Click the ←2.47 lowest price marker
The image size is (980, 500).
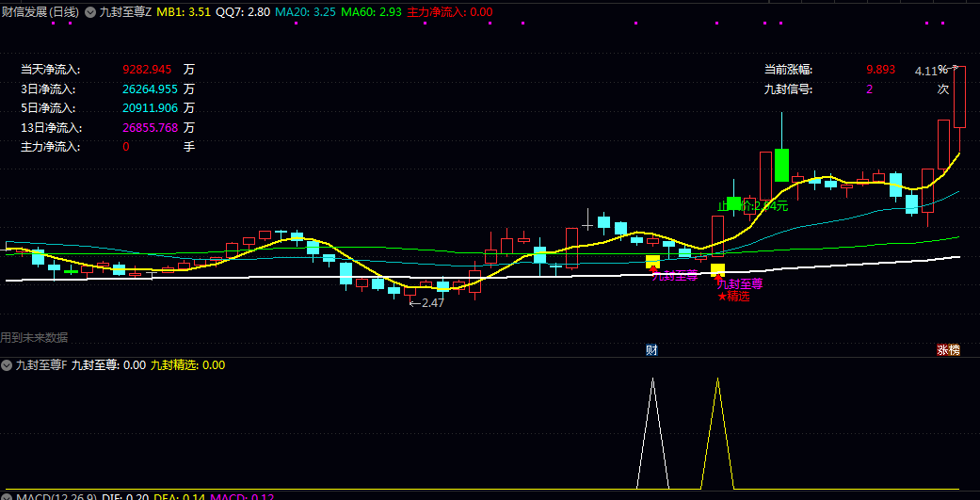tap(426, 302)
